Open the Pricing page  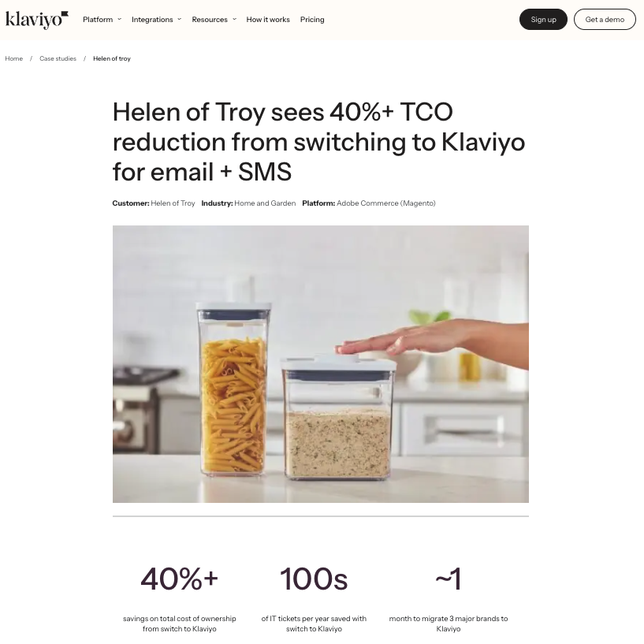[x=312, y=19]
